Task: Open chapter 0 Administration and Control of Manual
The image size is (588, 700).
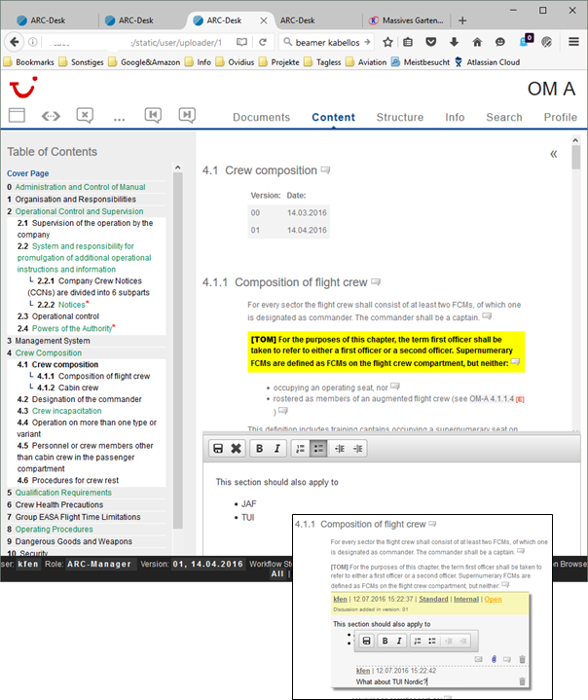Action: coord(80,187)
